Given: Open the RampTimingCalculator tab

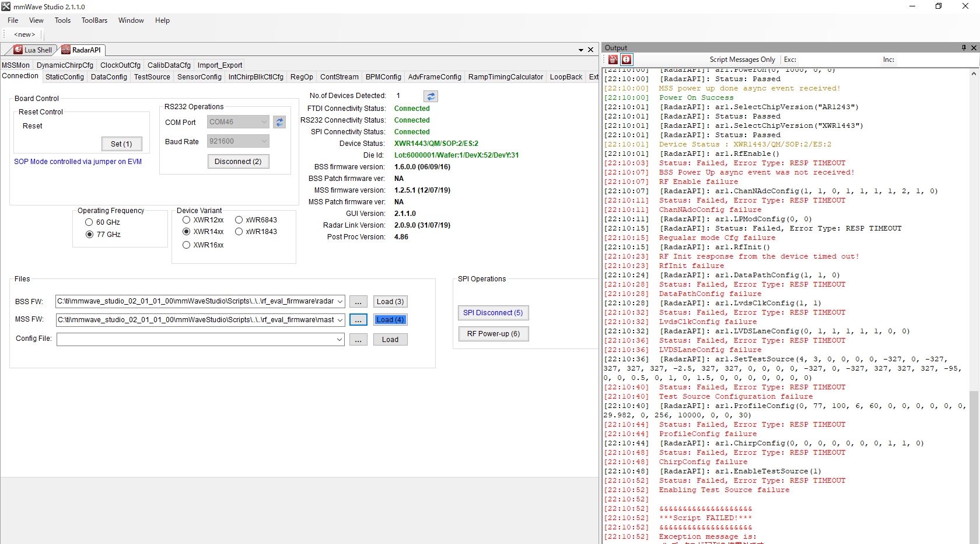Looking at the screenshot, I should click(506, 77).
